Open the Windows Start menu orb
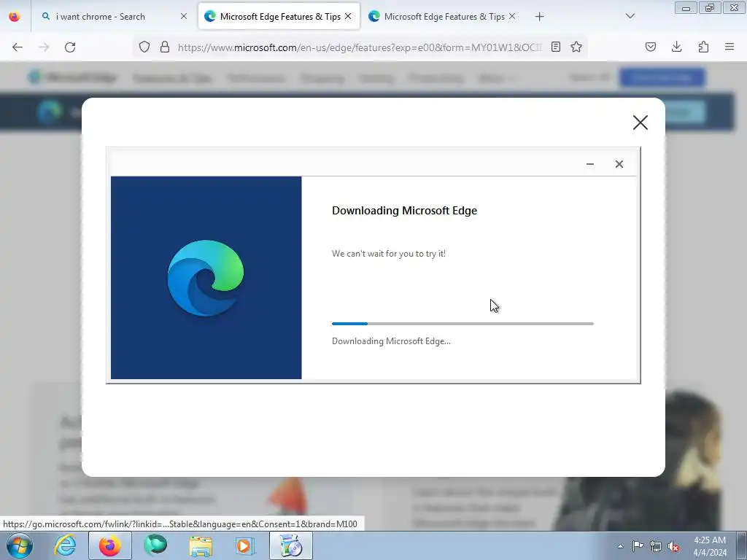The image size is (747, 560). pos(20,545)
